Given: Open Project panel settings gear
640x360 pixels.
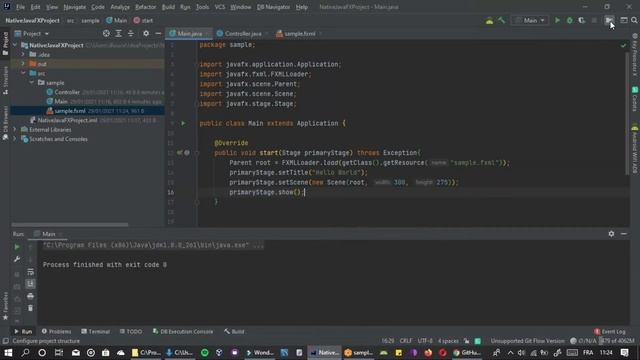Looking at the screenshot, I should [x=146, y=33].
